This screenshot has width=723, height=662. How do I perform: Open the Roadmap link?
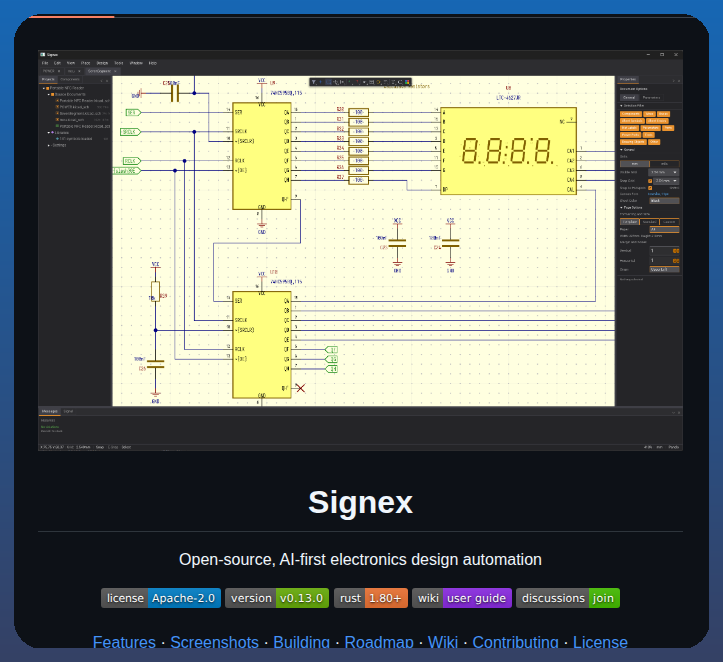[379, 642]
